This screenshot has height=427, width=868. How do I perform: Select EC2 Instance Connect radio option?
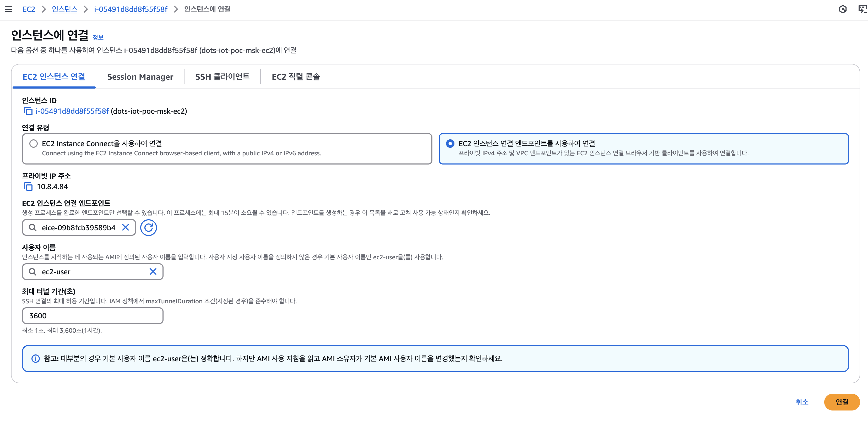33,144
